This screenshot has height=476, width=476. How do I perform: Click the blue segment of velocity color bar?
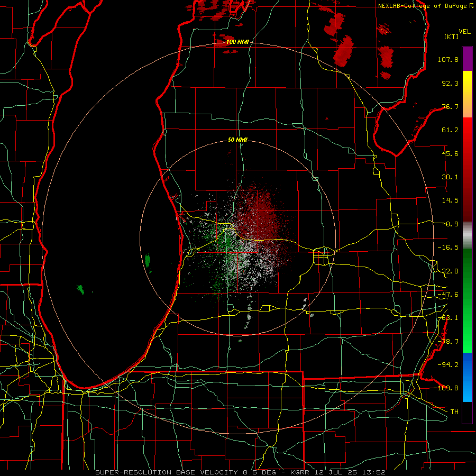pyautogui.click(x=467, y=377)
